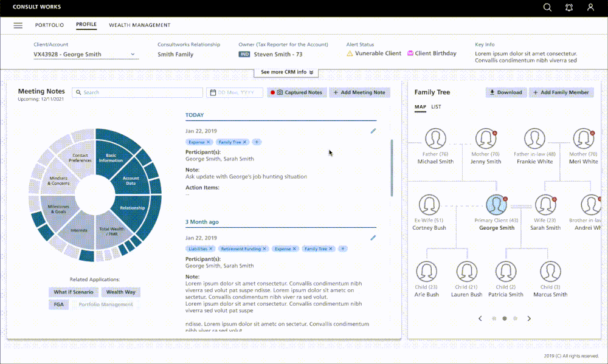Select Lauren Bush child avatar

(467, 272)
